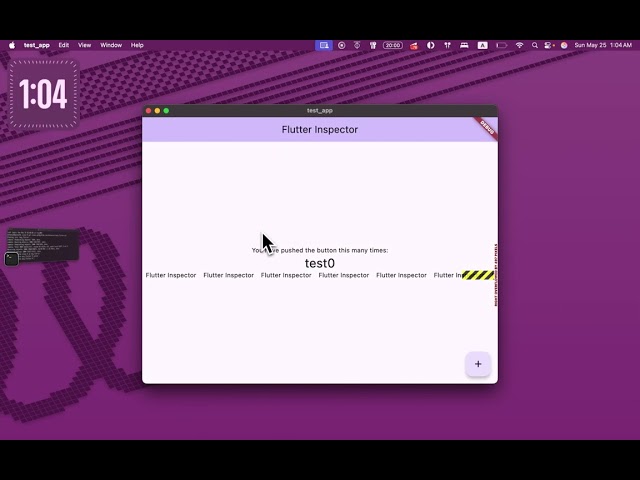This screenshot has width=640, height=480.
Task: Click the half-circle contrast icon in menu bar
Action: [431, 45]
